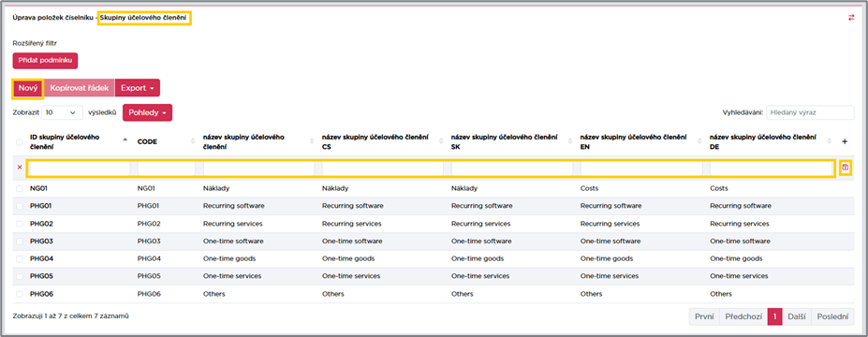The image size is (868, 337).
Task: Click Others in the DE column
Action: (x=721, y=294)
